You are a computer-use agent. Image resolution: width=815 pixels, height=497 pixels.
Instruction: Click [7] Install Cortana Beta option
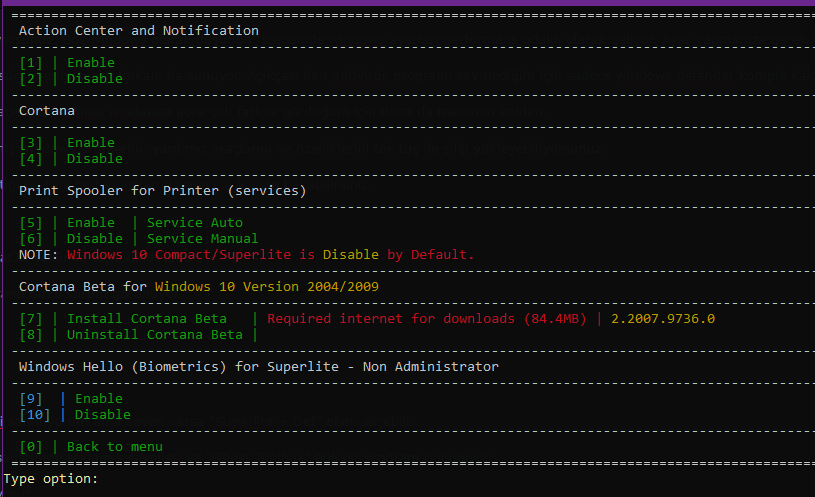tap(123, 319)
